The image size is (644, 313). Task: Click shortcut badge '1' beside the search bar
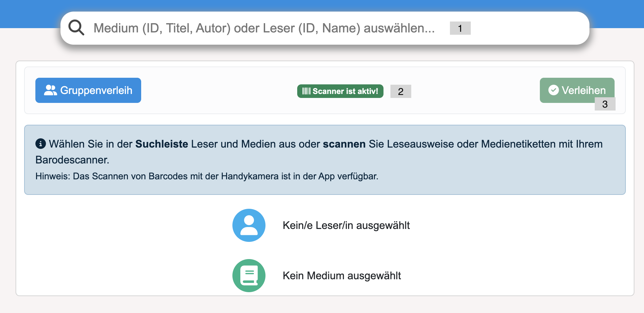click(460, 29)
